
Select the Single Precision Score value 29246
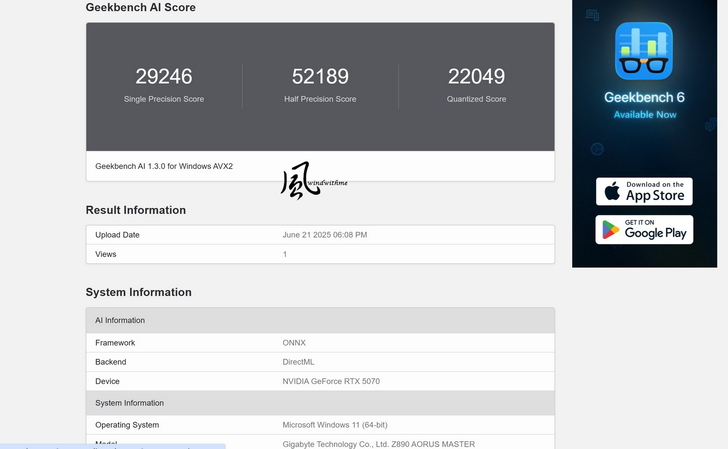coord(164,77)
